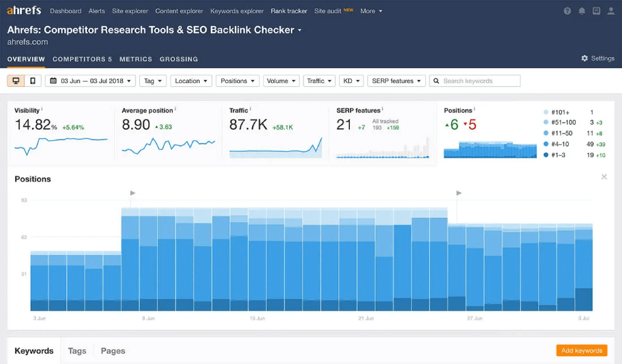Open the help question mark icon

pyautogui.click(x=567, y=11)
